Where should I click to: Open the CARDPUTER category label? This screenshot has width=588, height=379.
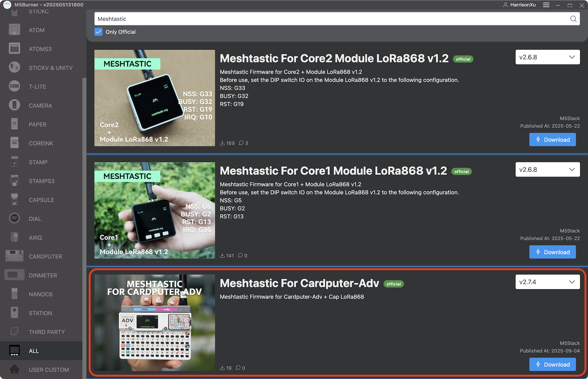point(46,256)
